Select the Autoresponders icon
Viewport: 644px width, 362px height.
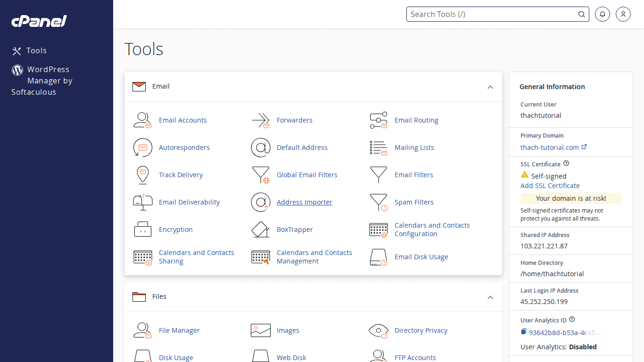click(142, 148)
